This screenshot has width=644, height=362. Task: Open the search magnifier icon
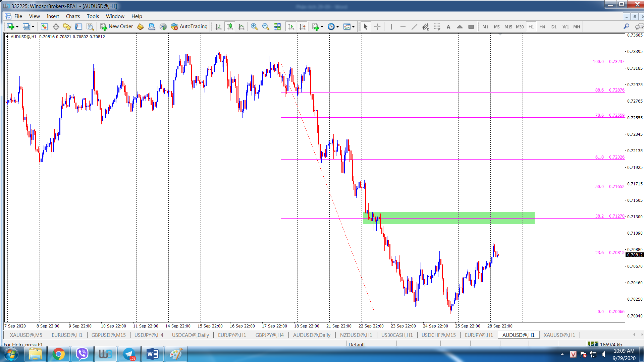point(626,26)
